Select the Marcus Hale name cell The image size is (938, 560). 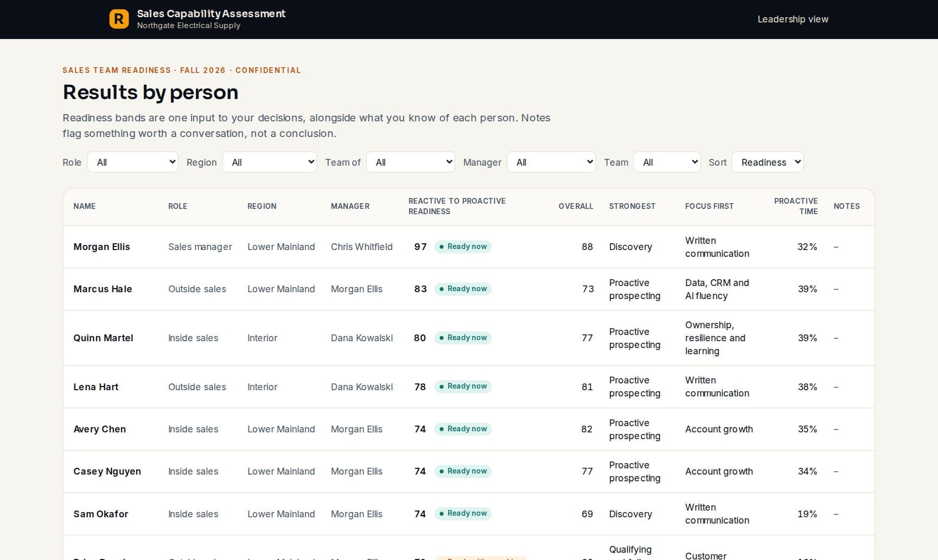tap(103, 289)
